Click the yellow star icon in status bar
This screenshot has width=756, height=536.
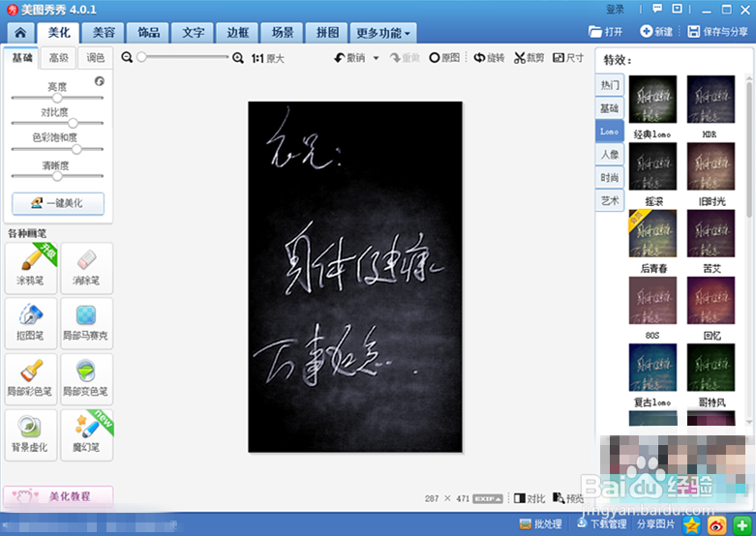pyautogui.click(x=692, y=525)
